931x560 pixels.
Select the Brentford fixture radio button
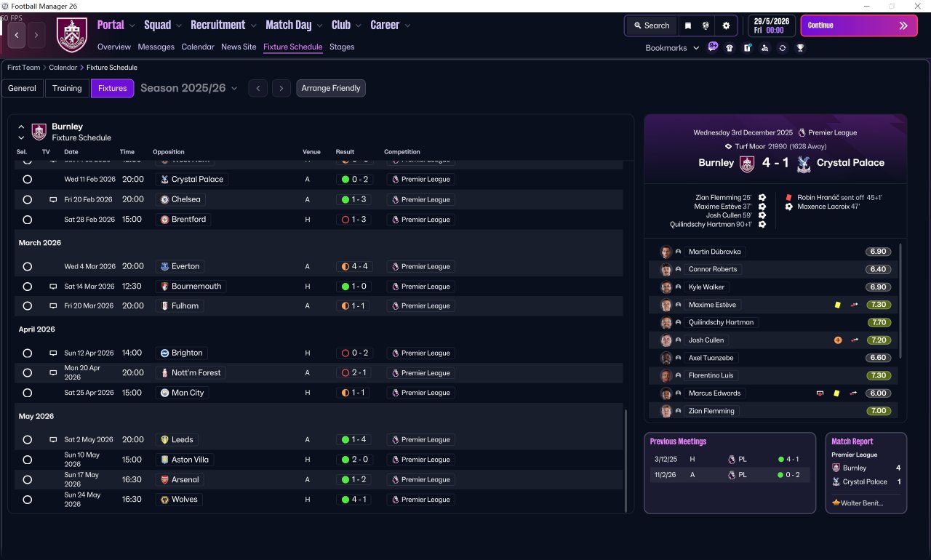(x=28, y=220)
